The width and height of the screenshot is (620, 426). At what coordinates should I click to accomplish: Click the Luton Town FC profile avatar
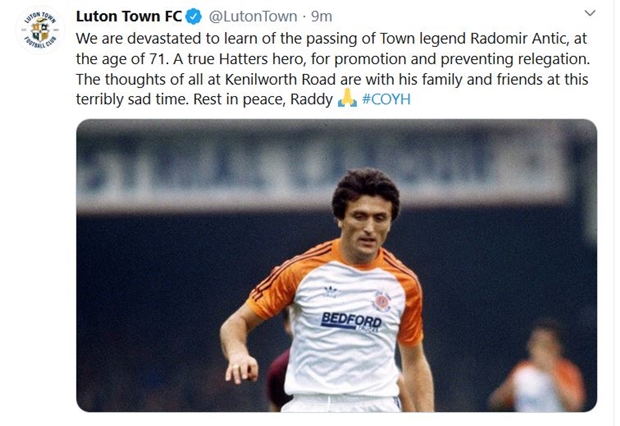pos(40,30)
